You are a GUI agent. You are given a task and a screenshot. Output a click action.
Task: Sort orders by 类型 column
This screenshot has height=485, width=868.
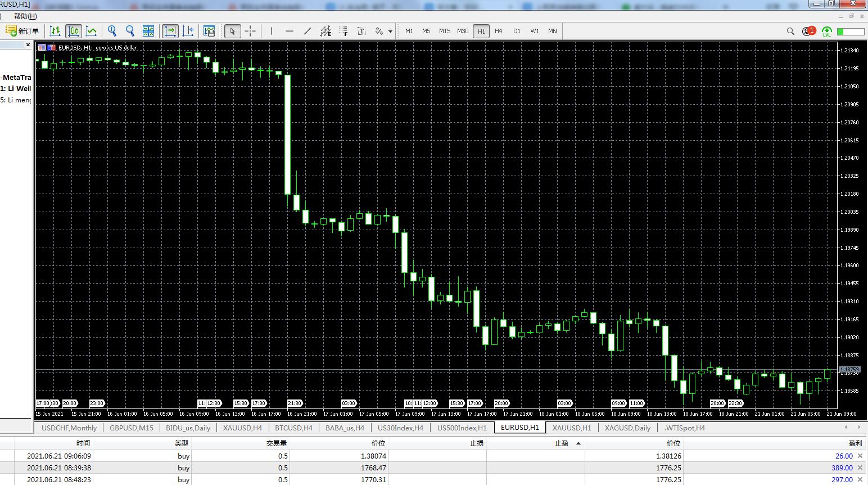coord(181,443)
